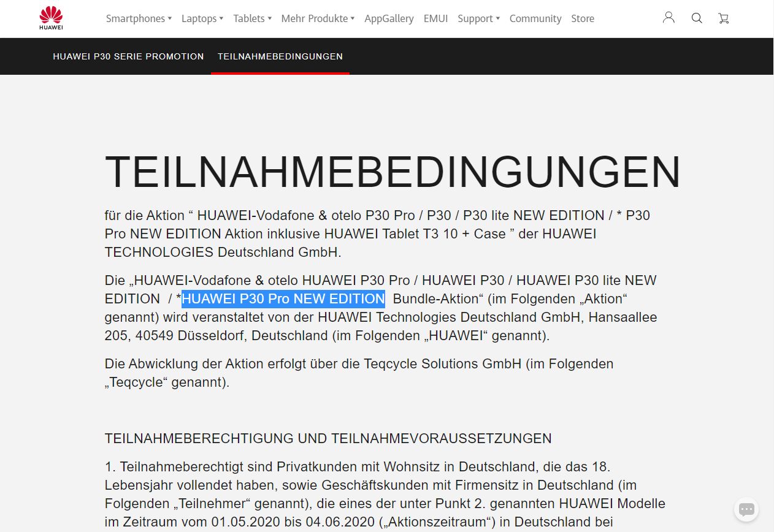Open the Community link

535,18
